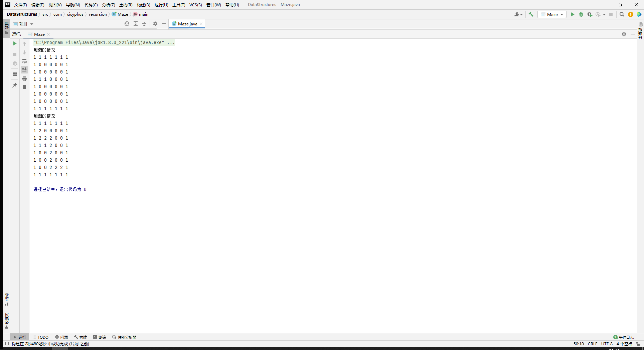Click Expand All in project toolbar
Viewport: 644px width, 350px height.
pos(136,24)
